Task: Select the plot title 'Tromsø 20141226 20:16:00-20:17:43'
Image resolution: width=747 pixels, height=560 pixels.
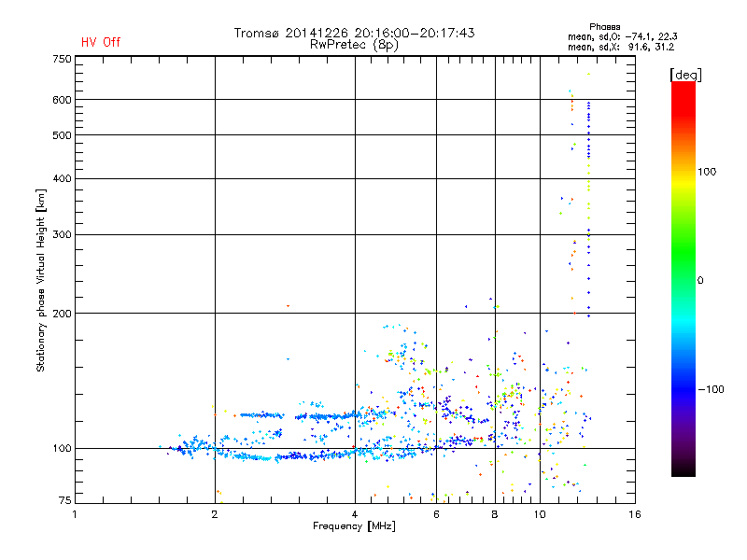Action: [355, 33]
